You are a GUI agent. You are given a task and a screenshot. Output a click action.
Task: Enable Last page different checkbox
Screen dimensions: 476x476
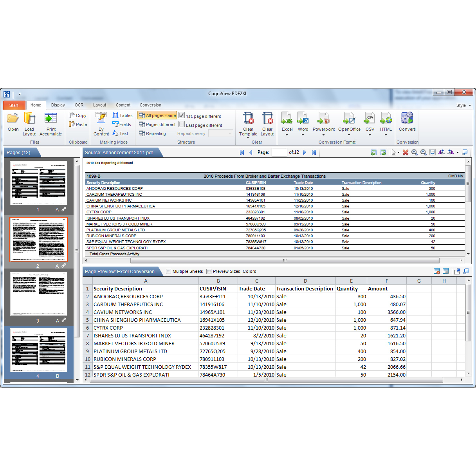(x=182, y=124)
